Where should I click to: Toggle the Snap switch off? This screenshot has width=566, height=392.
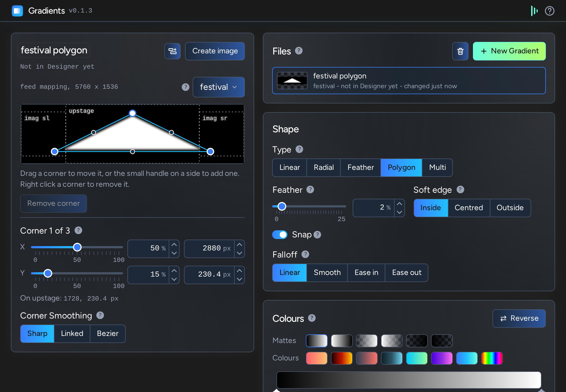[280, 234]
